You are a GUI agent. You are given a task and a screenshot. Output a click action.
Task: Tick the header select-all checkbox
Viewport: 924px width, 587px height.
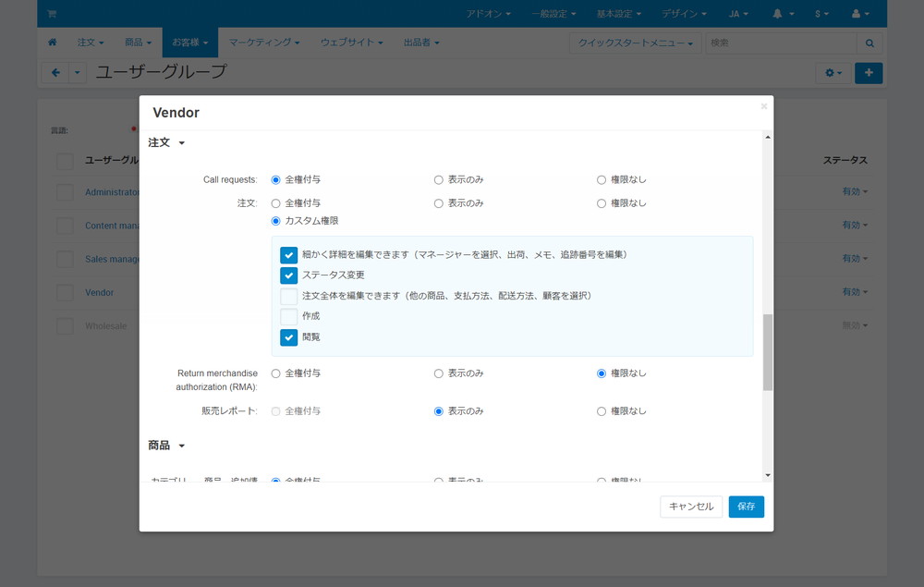tap(65, 161)
